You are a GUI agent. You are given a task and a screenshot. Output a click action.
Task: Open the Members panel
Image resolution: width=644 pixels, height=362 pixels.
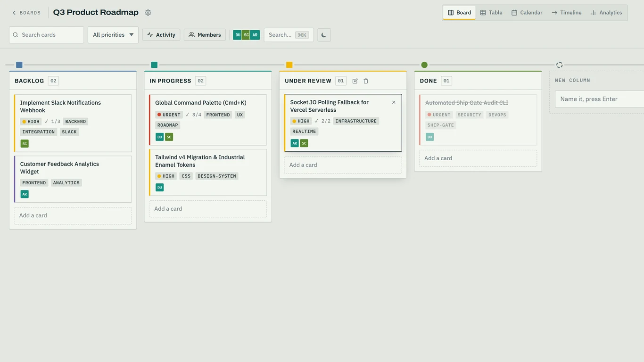click(x=205, y=35)
